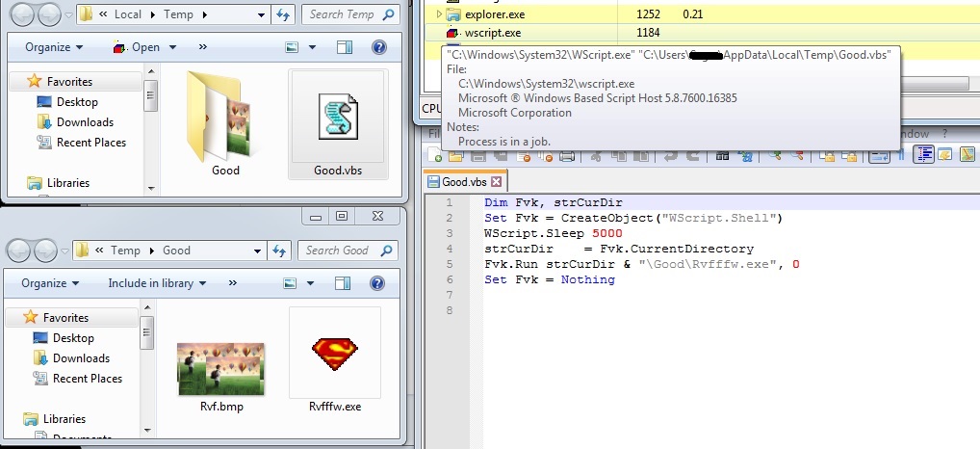Refresh the Good folder window
The height and width of the screenshot is (449, 980).
click(x=279, y=251)
